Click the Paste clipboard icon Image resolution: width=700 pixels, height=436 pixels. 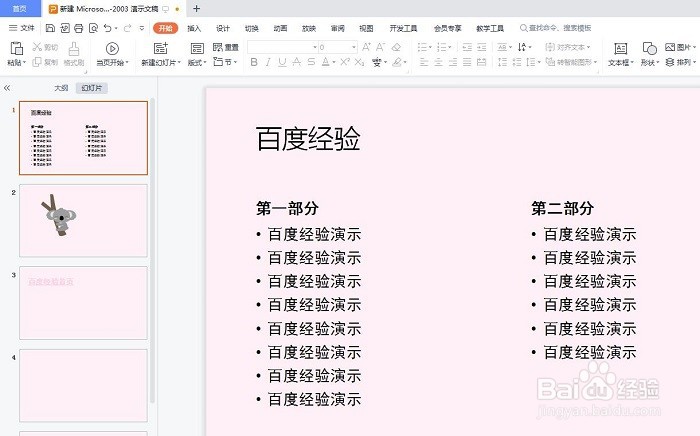point(17,48)
